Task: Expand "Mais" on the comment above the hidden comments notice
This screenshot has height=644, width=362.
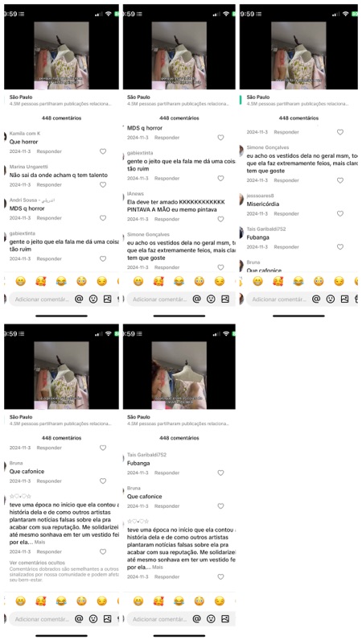Action: click(39, 542)
